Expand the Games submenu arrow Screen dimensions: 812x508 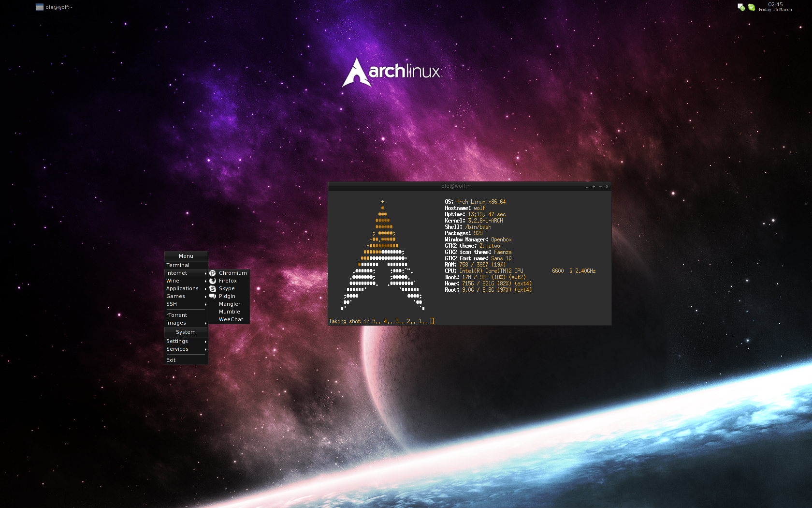(205, 297)
